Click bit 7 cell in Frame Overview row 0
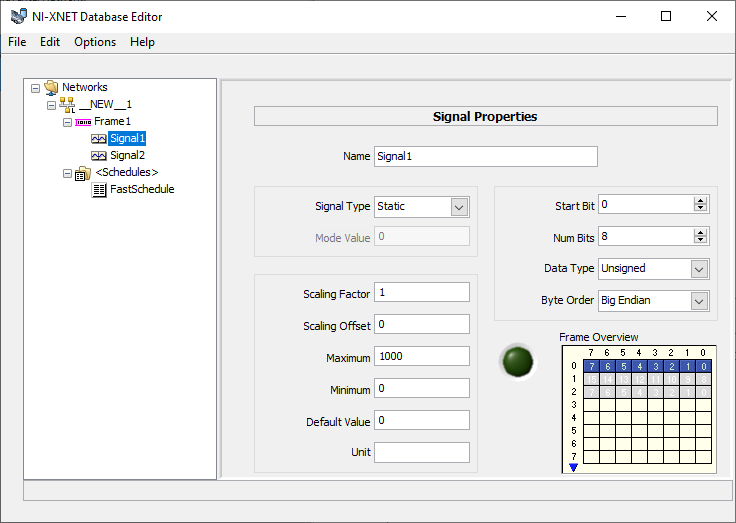The width and height of the screenshot is (736, 523). (x=591, y=366)
